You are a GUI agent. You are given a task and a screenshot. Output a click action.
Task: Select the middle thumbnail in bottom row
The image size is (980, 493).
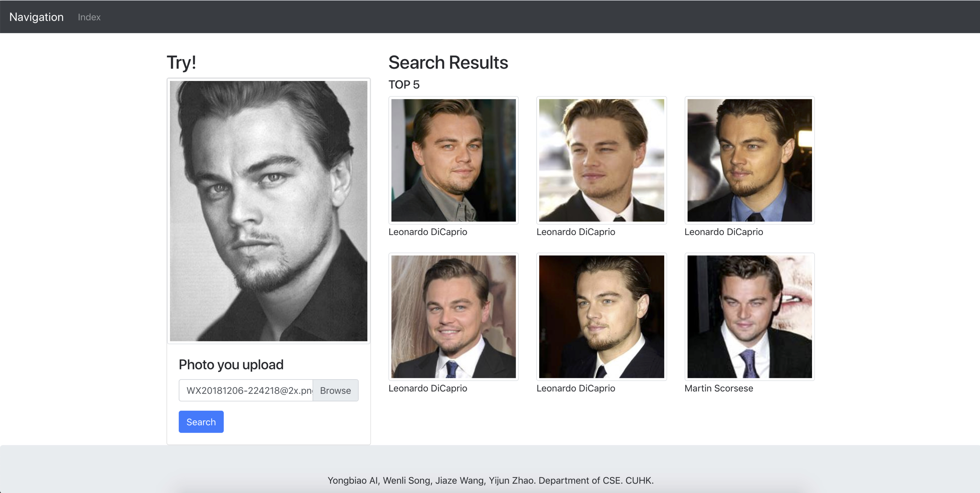tap(601, 316)
